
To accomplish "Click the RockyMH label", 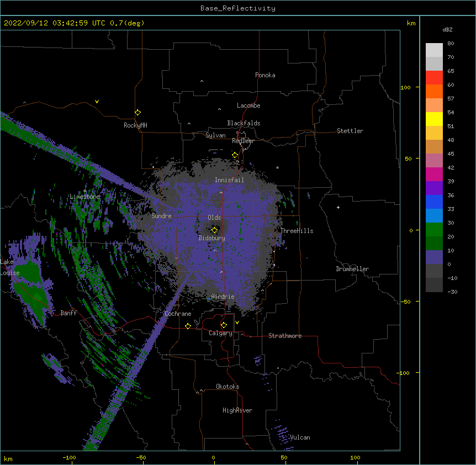I will pyautogui.click(x=135, y=125).
